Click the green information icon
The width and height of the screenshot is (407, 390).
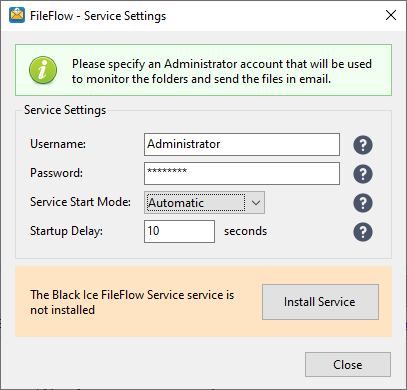pyautogui.click(x=43, y=70)
